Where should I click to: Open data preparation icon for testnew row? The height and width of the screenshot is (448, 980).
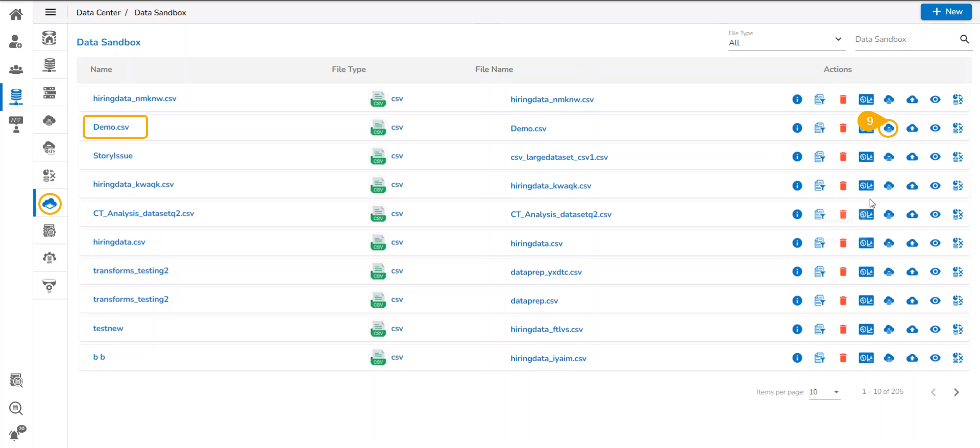coord(958,330)
